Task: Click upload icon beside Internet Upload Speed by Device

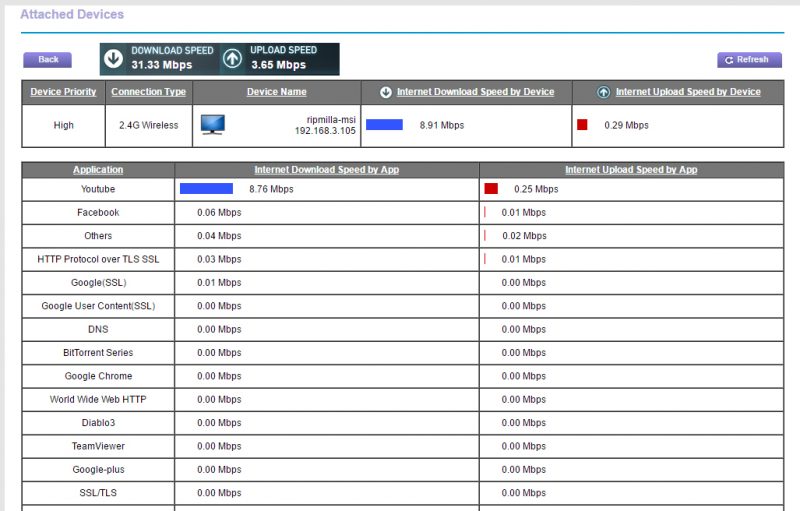Action: coord(604,92)
